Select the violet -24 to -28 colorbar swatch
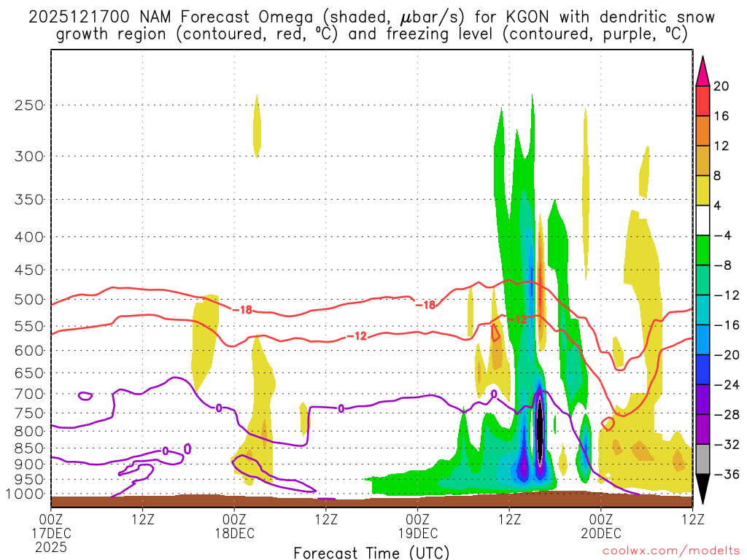The width and height of the screenshot is (747, 560). (x=703, y=400)
